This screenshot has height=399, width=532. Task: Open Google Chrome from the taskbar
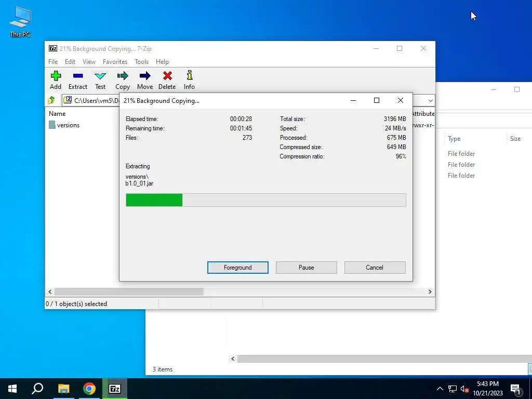(x=89, y=389)
